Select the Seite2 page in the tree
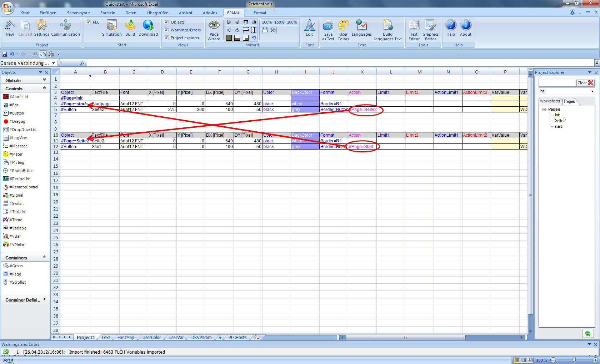Image resolution: width=600 pixels, height=364 pixels. pyautogui.click(x=560, y=121)
